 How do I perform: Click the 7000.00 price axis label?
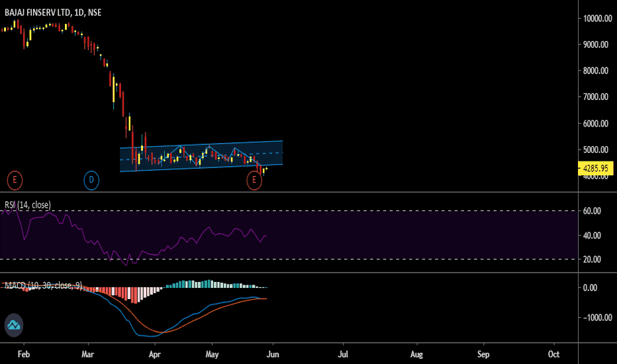point(596,97)
